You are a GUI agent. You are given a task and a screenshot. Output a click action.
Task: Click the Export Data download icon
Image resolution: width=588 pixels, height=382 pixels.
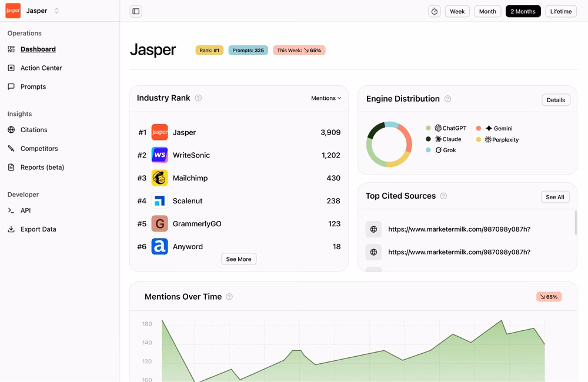pos(11,229)
